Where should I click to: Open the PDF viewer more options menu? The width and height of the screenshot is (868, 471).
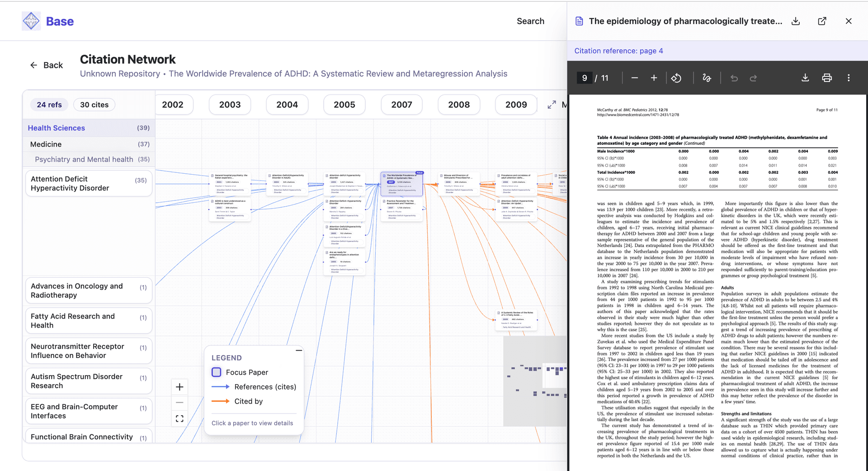(x=848, y=78)
